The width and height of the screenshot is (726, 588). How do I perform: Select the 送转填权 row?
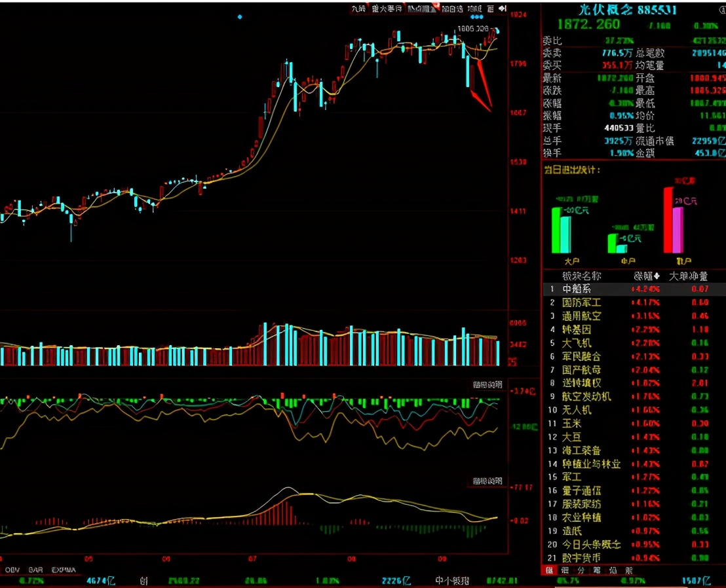tap(634, 383)
